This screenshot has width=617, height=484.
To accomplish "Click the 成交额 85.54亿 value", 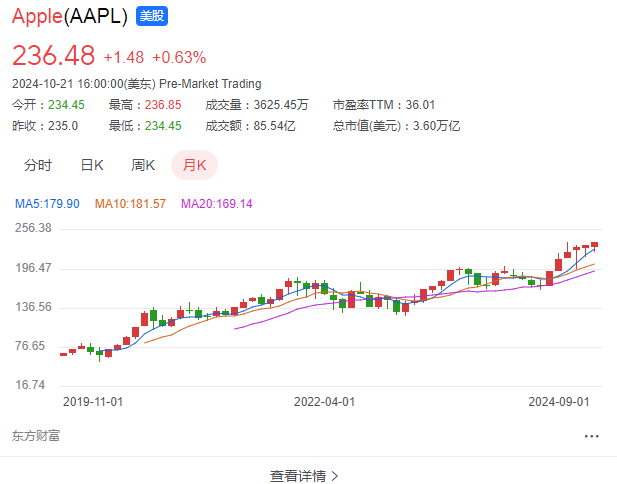I will click(274, 126).
